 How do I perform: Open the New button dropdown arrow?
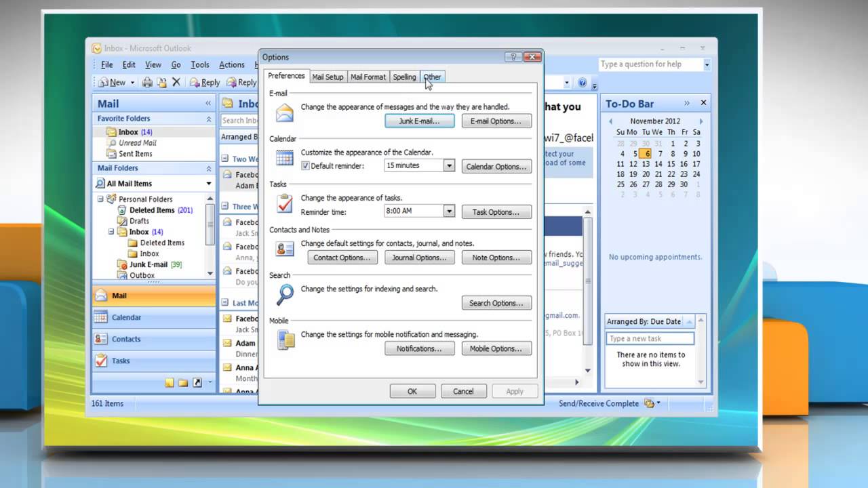pos(132,83)
